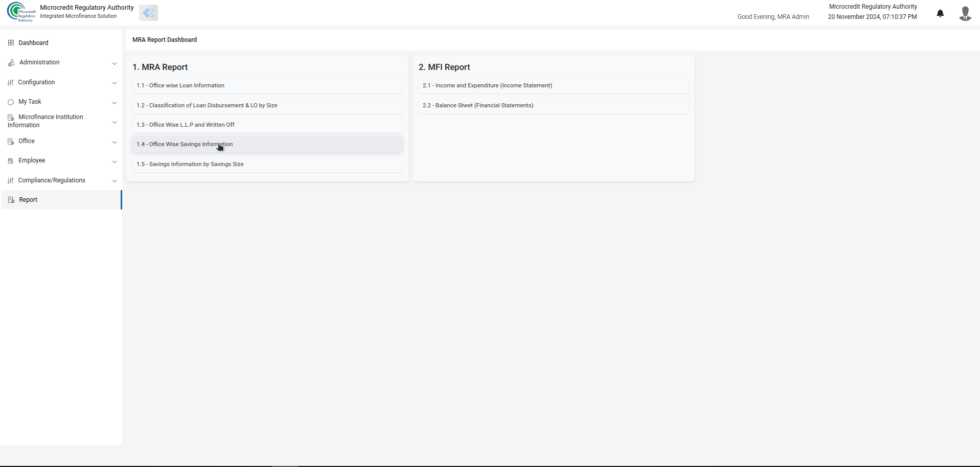Open 1.5 Savings Information by Savings Size
Viewport: 980px width, 467px height.
click(x=267, y=164)
